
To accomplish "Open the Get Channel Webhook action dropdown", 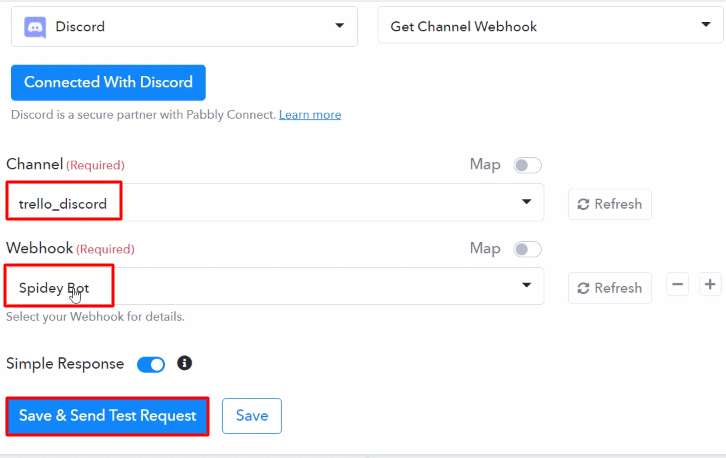I will click(x=550, y=25).
